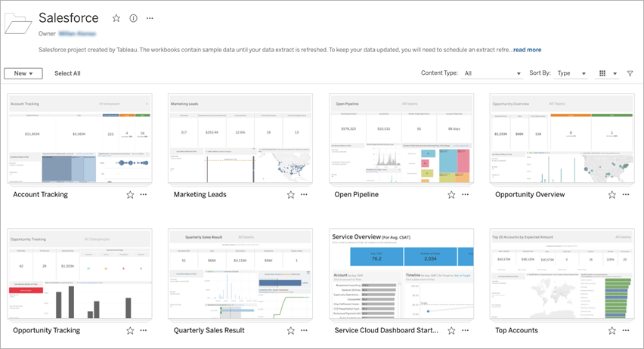Favorite the Top Accounts workbook
Viewport: 644px width, 349px height.
coord(612,331)
